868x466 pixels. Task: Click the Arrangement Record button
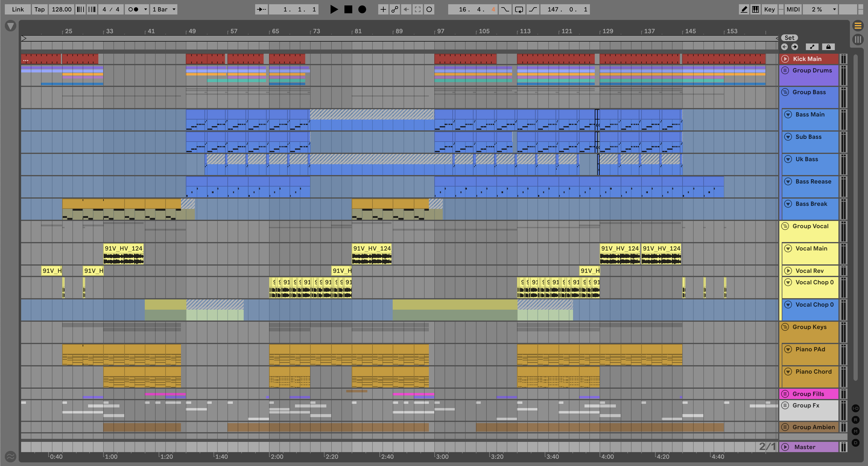[362, 9]
